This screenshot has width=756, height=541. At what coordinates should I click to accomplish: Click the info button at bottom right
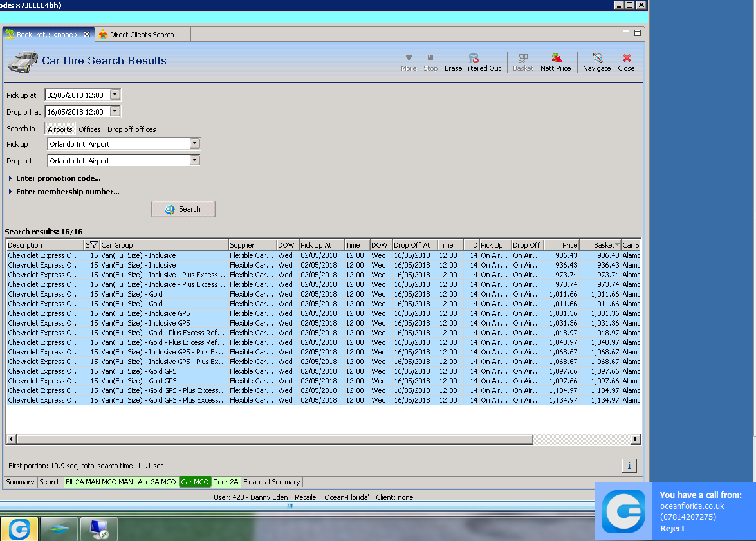tap(629, 465)
